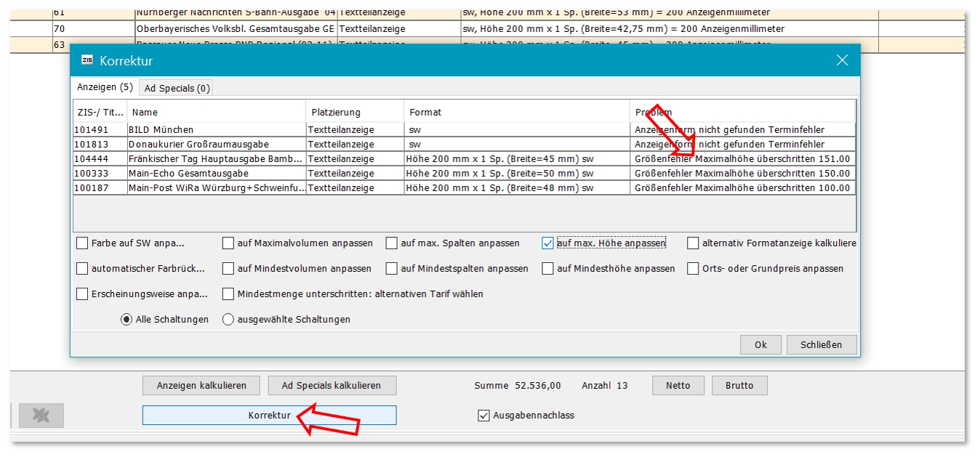Tick 'Orts- oder Grundpreis anpassen'
Screen dimensions: 980x457
[694, 269]
